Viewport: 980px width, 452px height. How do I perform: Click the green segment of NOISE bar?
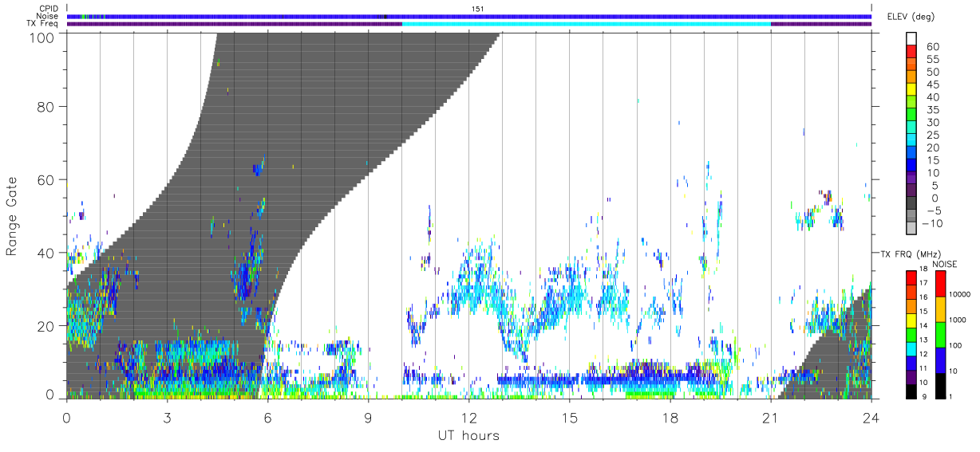tap(940, 334)
